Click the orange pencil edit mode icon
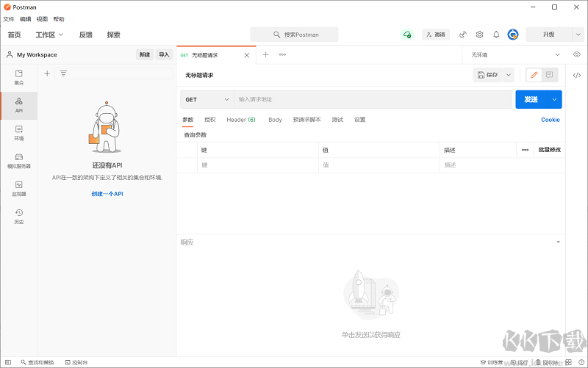 (534, 75)
